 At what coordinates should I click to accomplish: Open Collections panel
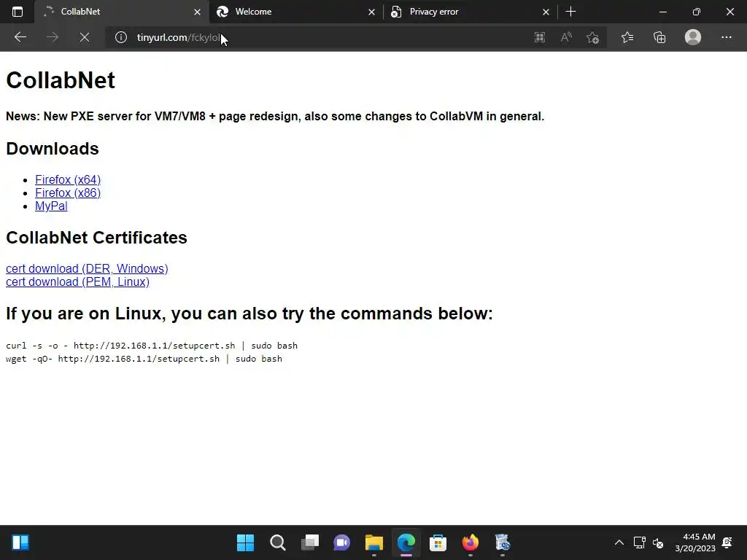(659, 37)
